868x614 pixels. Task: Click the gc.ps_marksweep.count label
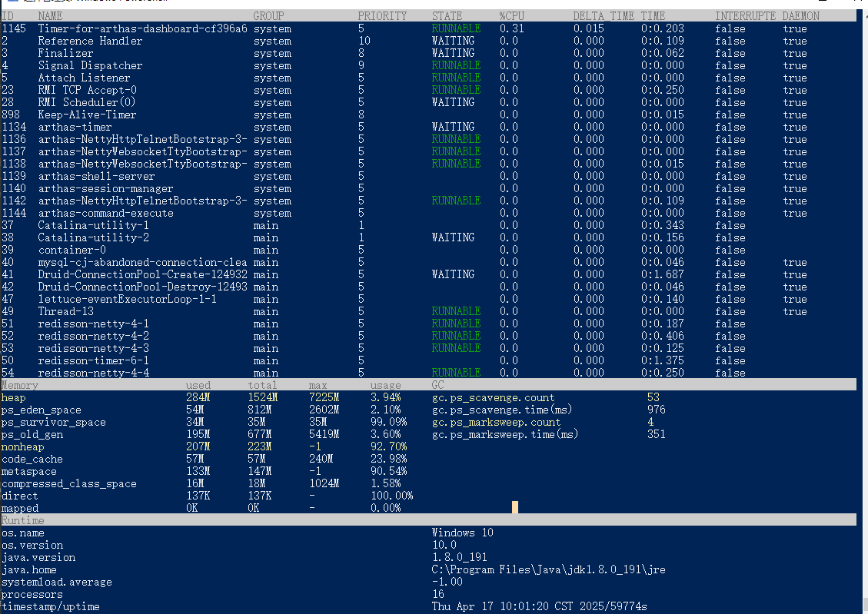point(496,422)
